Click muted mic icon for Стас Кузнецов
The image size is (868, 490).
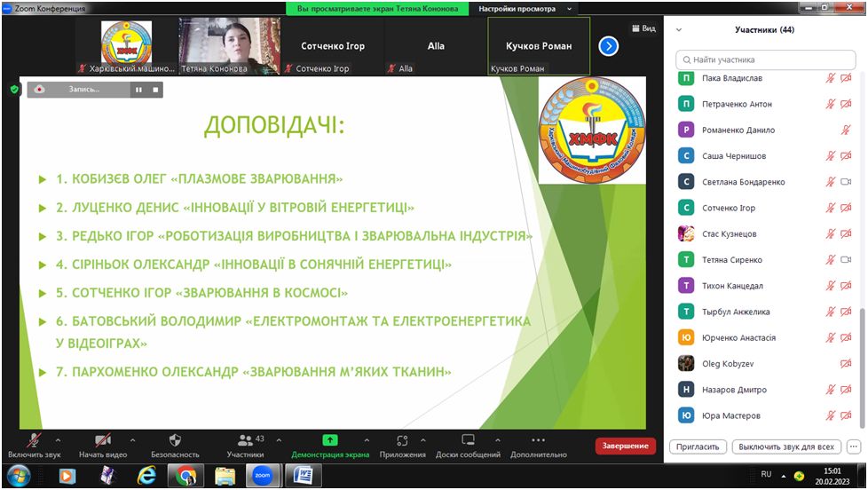pyautogui.click(x=831, y=233)
